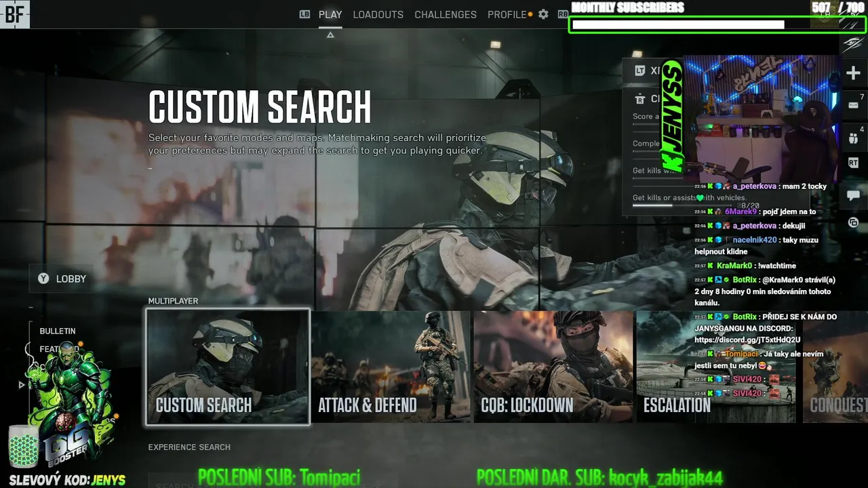Open the PROFILE tab
The height and width of the screenshot is (488, 868).
[x=507, y=14]
